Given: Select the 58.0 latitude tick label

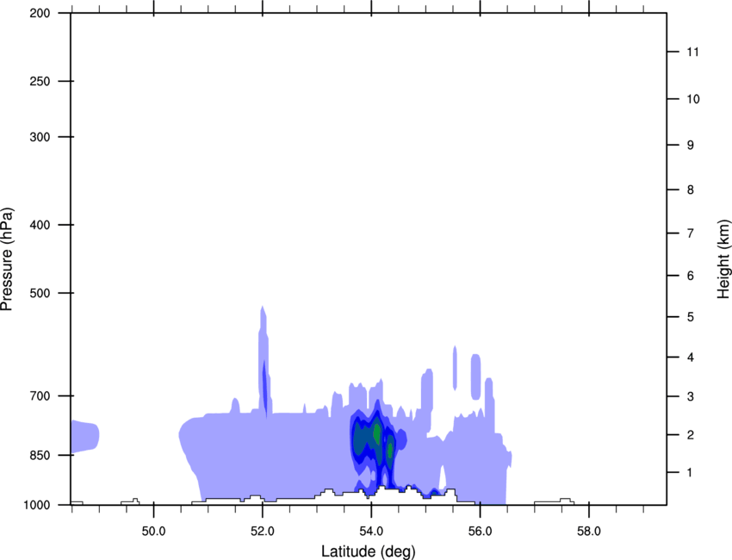Looking at the screenshot, I should coord(588,531).
